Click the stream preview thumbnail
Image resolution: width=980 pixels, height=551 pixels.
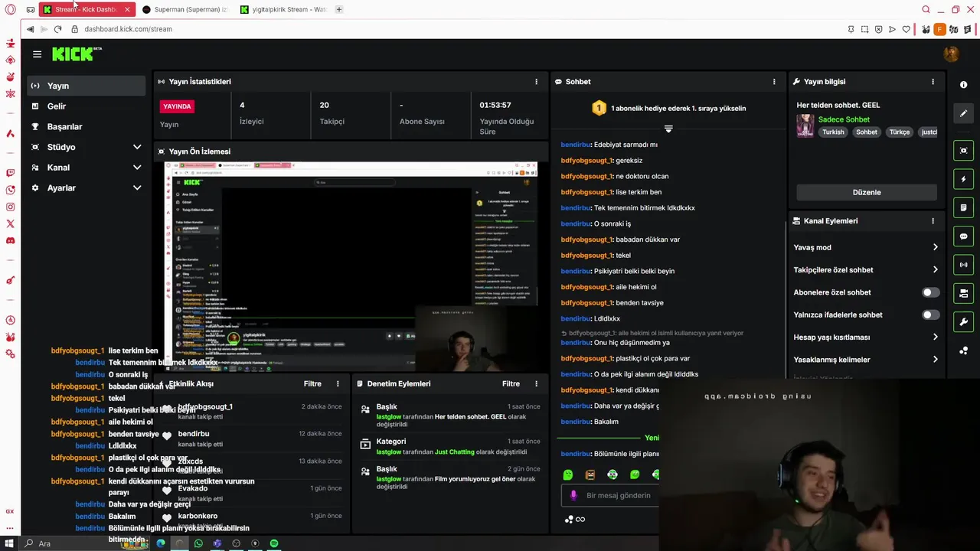point(351,266)
